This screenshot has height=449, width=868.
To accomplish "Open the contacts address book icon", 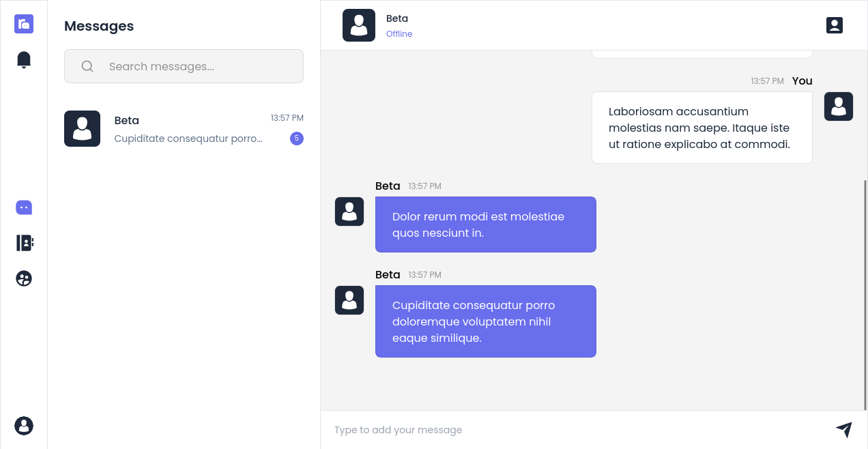I will (24, 243).
